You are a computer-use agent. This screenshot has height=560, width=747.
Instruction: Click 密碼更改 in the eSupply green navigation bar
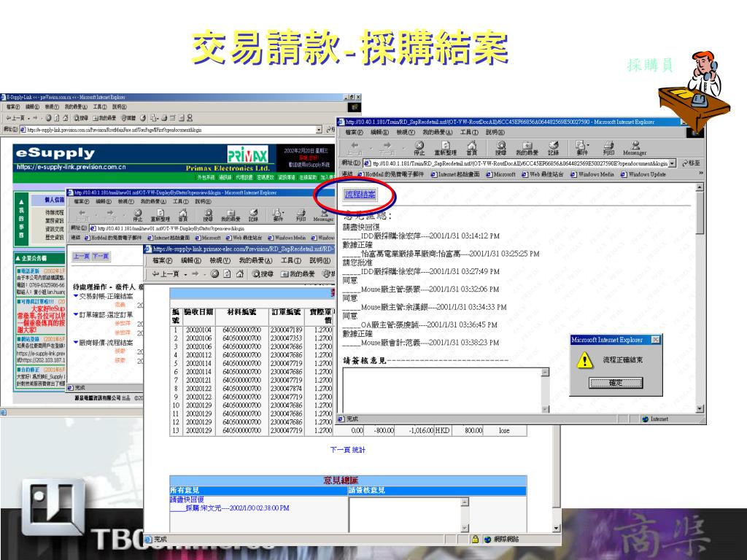point(266,177)
